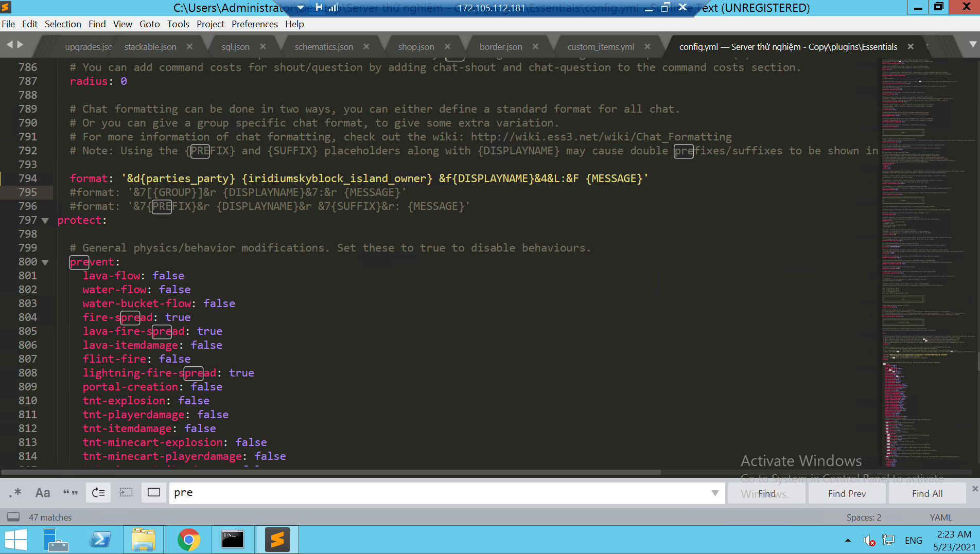Viewport: 980px width, 554px height.
Task: Close the border.json tab
Action: pos(535,46)
